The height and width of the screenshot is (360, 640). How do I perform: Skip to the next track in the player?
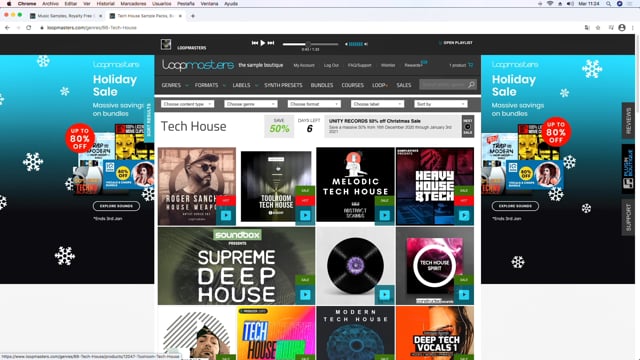pos(271,43)
